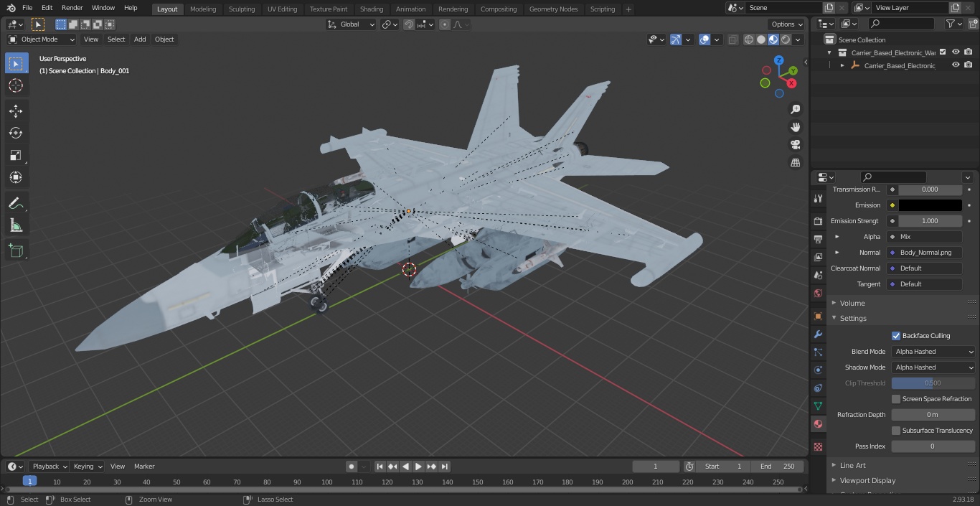Open the Tool properties tab
The image size is (980, 506).
point(818,199)
